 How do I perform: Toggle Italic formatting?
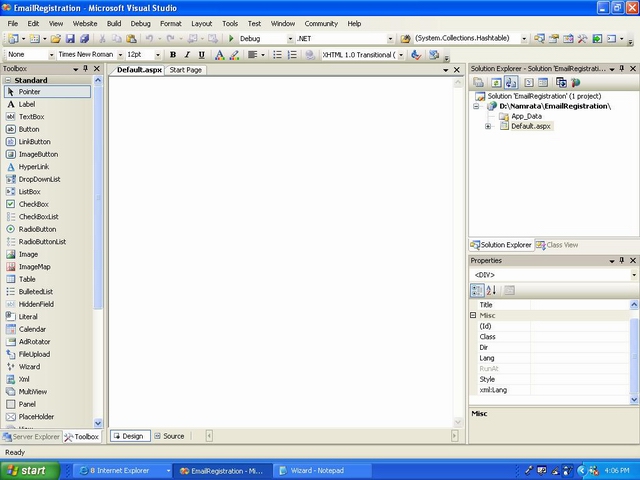(187, 55)
